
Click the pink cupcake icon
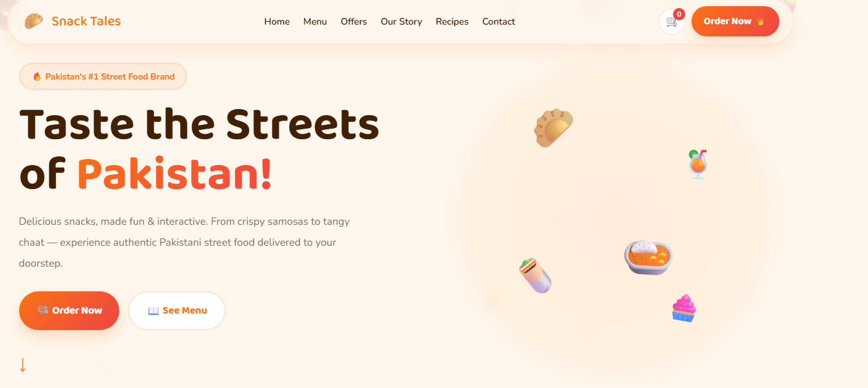[x=683, y=308]
